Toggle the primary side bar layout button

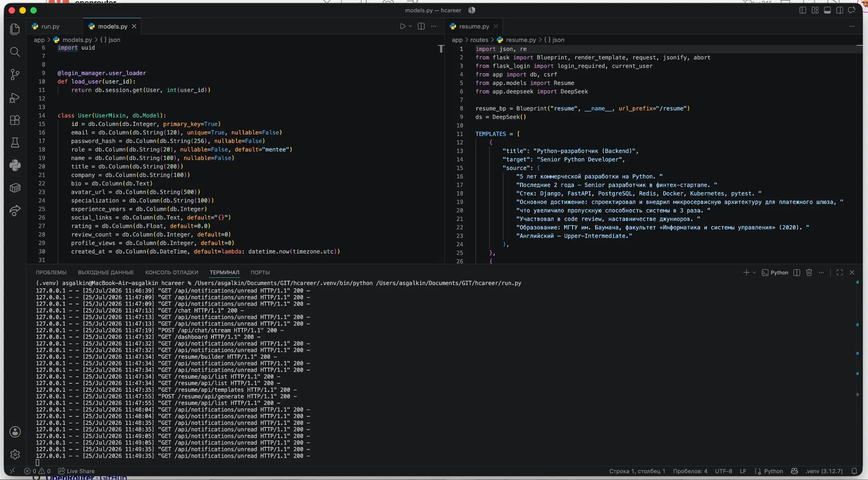[x=803, y=10]
